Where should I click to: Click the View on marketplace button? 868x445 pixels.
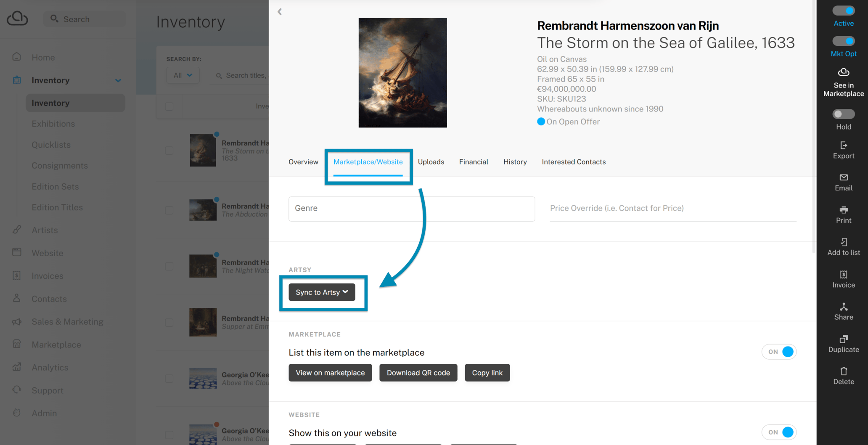(x=330, y=373)
